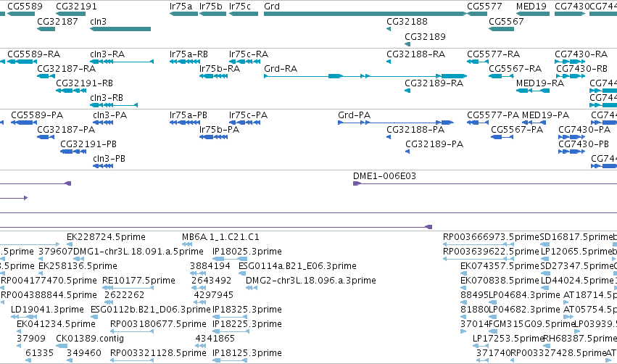The width and height of the screenshot is (617, 364).
Task: Select the CG5577 gene label
Action: [484, 7]
